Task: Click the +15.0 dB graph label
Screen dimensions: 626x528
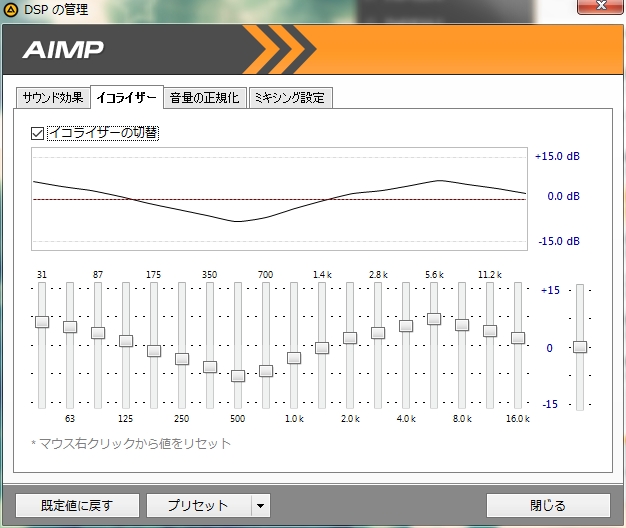Action: 557,156
